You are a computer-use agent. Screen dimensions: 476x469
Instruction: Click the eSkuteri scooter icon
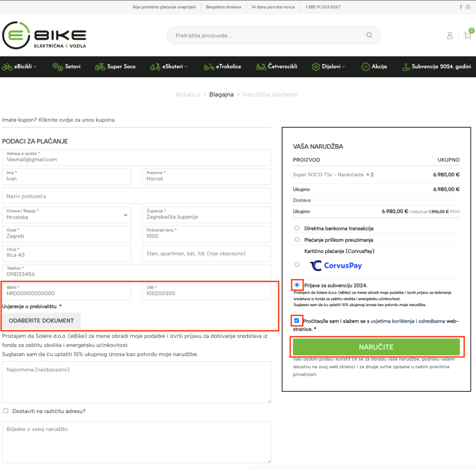coord(155,67)
